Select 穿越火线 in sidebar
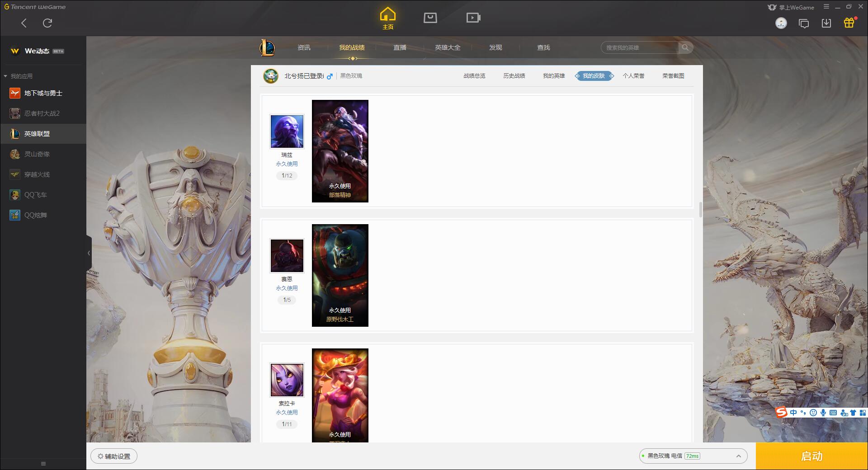Image resolution: width=868 pixels, height=470 pixels. click(43, 174)
